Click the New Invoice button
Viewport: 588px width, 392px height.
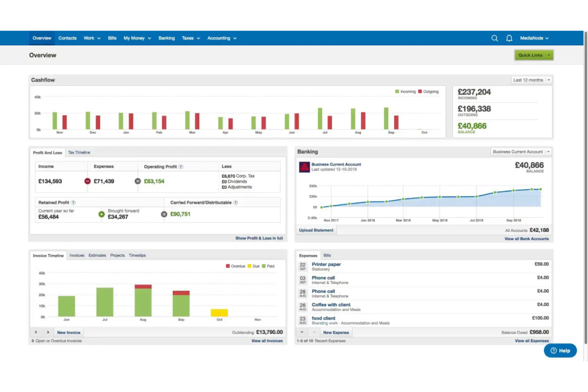[x=68, y=332]
